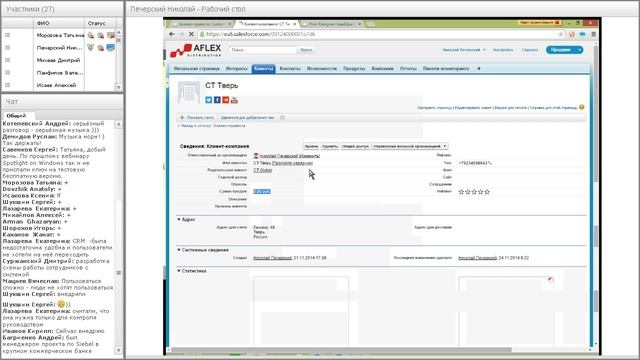Open the Интересы tab

[237, 69]
